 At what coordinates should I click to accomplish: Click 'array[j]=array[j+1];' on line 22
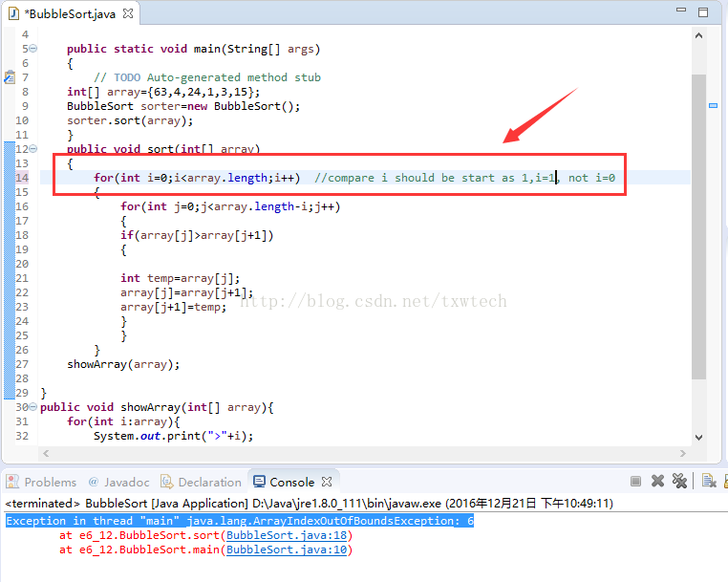click(186, 292)
